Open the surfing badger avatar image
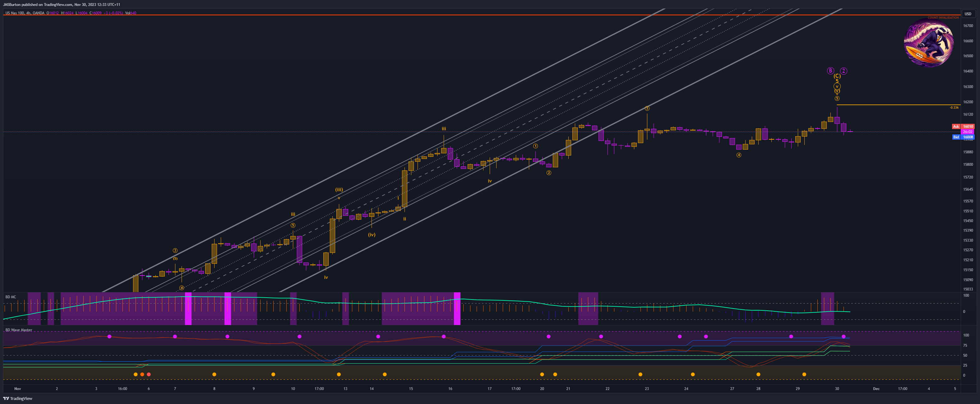 [929, 43]
